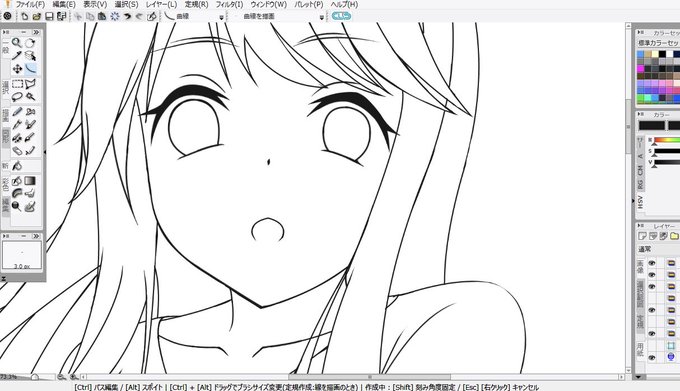Open the 曲線を描画 mode dropdown
680x391 pixels.
tap(321, 17)
